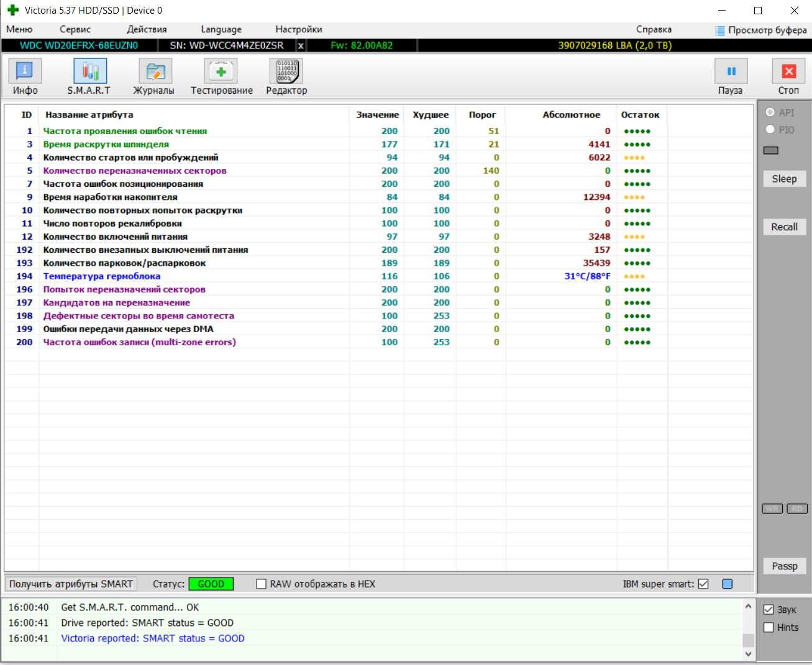812x665 pixels.
Task: Uncheck the IBM super smart checkbox
Action: (703, 584)
